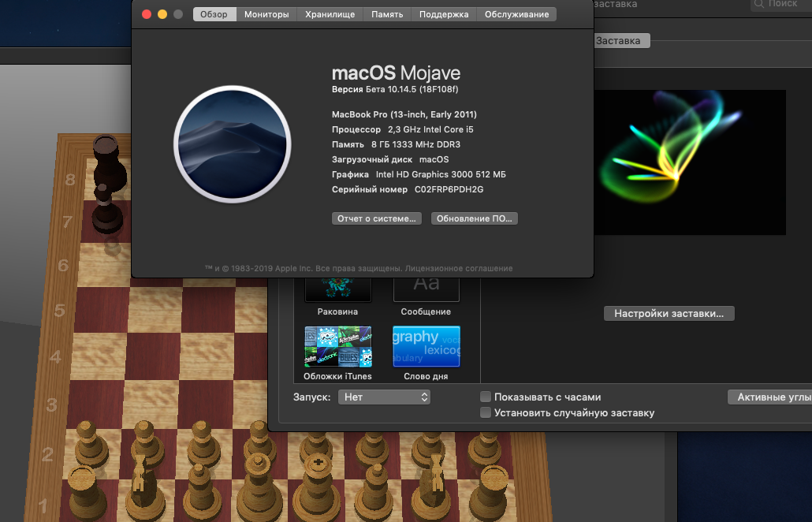812x522 pixels.
Task: Click the screensaver preview image
Action: (690, 162)
